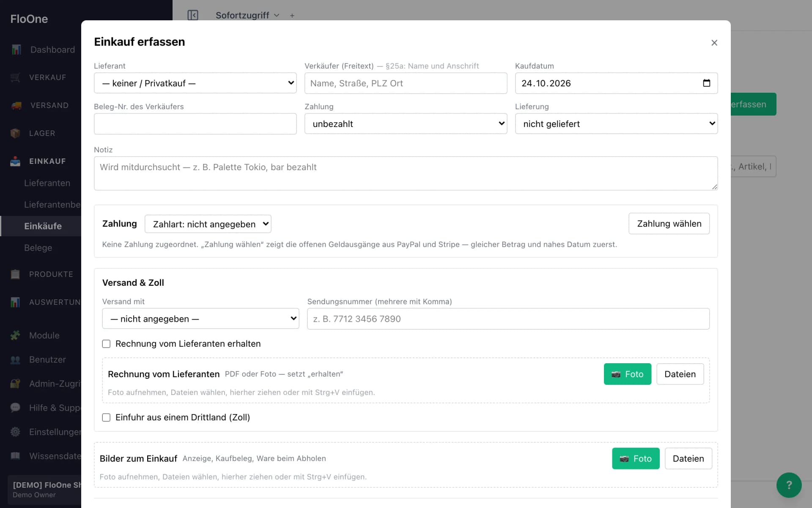Image resolution: width=812 pixels, height=508 pixels.
Task: Collapse sidebar with the panel toggle icon
Action: pos(193,15)
